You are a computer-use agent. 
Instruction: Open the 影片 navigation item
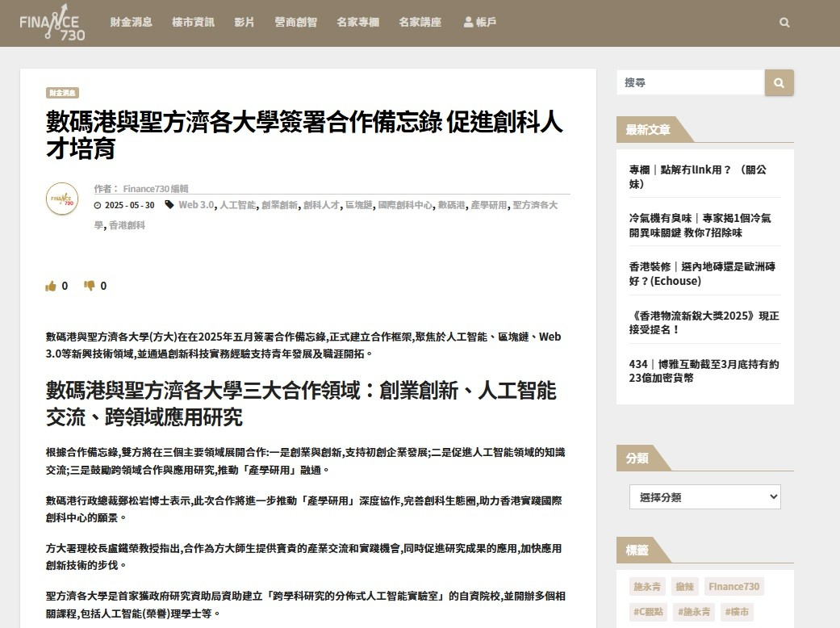point(244,23)
